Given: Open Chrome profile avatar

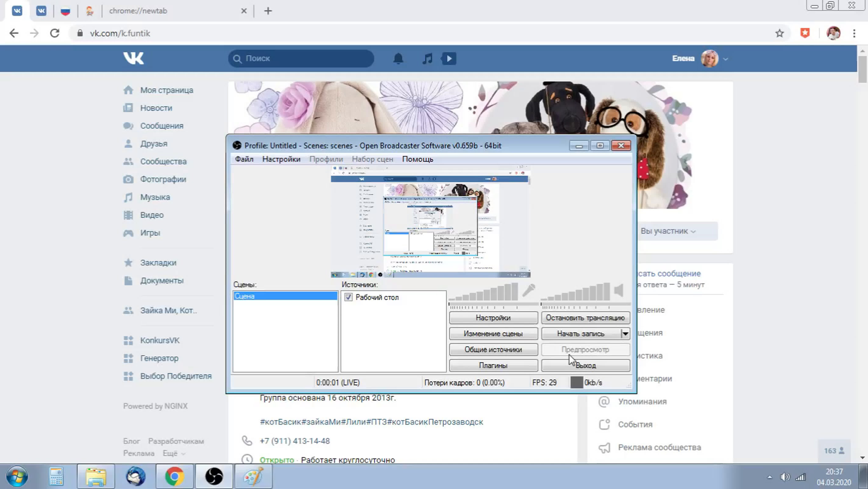Looking at the screenshot, I should (833, 33).
